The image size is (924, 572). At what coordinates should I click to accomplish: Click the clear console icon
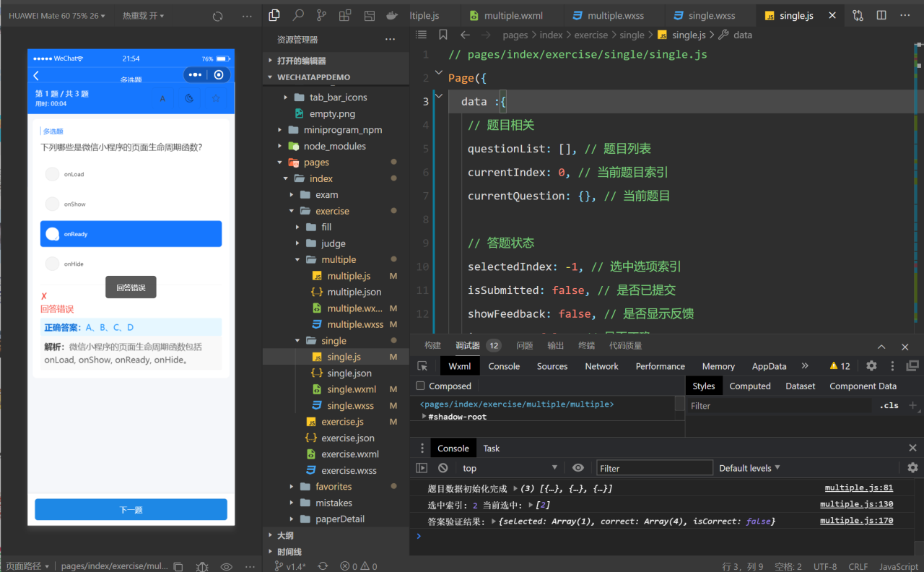click(443, 468)
